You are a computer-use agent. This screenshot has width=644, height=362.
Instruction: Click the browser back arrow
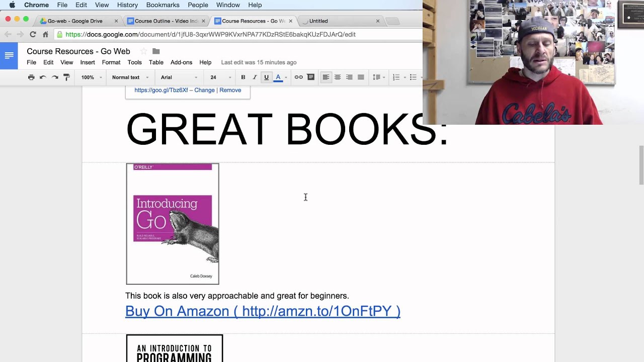pyautogui.click(x=8, y=35)
